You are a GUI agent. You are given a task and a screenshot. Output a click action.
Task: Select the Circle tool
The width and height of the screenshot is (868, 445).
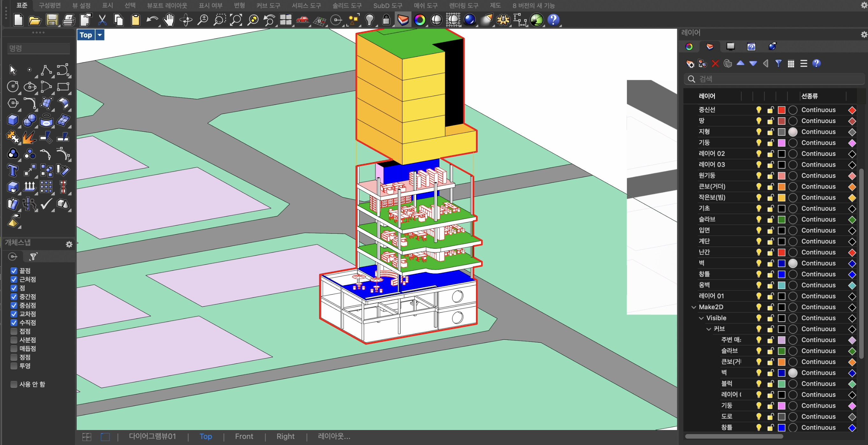point(13,86)
